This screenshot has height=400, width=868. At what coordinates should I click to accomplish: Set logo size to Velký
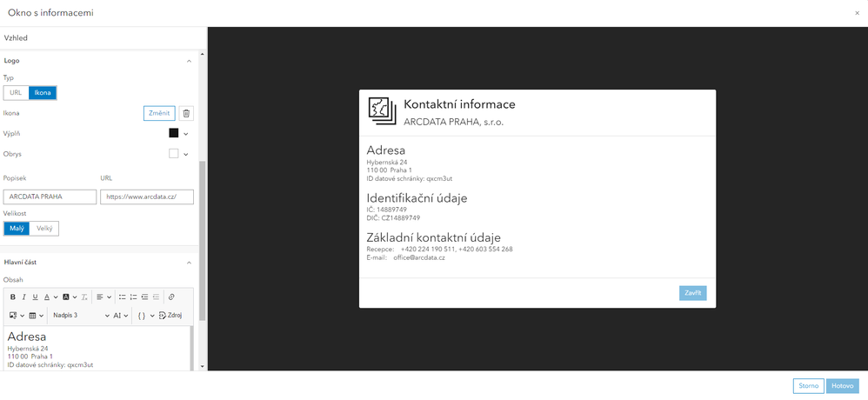44,229
